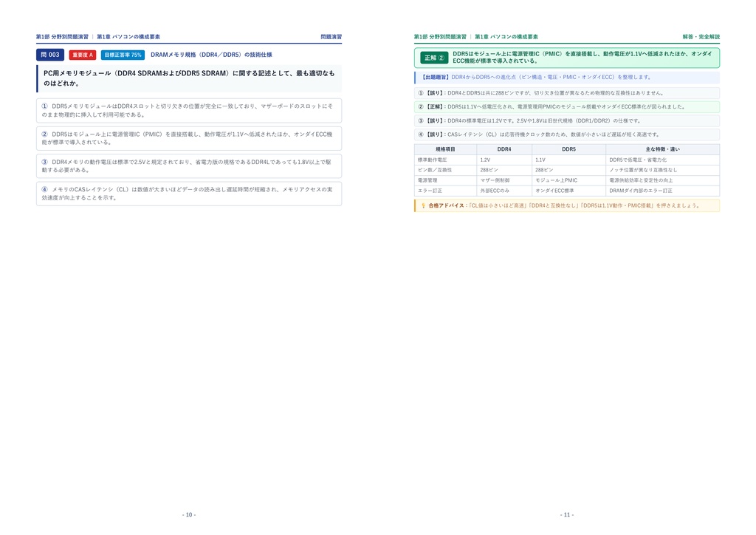
Task: Click '第1部 分野別問題演習' in page 11 header
Action: (x=440, y=37)
